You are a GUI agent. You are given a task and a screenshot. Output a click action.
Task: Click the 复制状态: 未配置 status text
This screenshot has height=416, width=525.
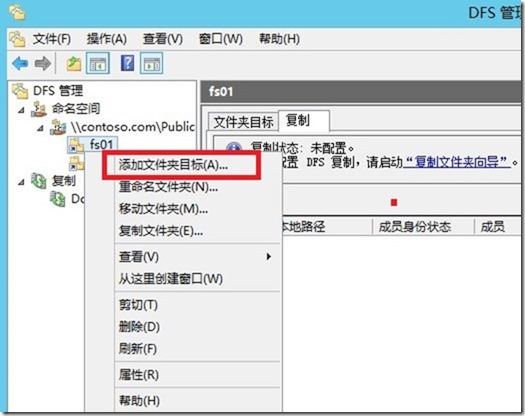coord(302,147)
